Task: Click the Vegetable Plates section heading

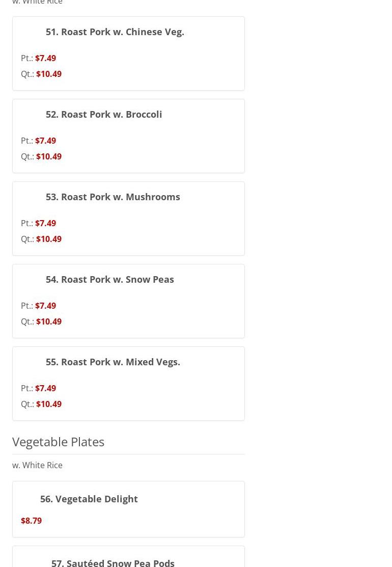Action: point(58,442)
